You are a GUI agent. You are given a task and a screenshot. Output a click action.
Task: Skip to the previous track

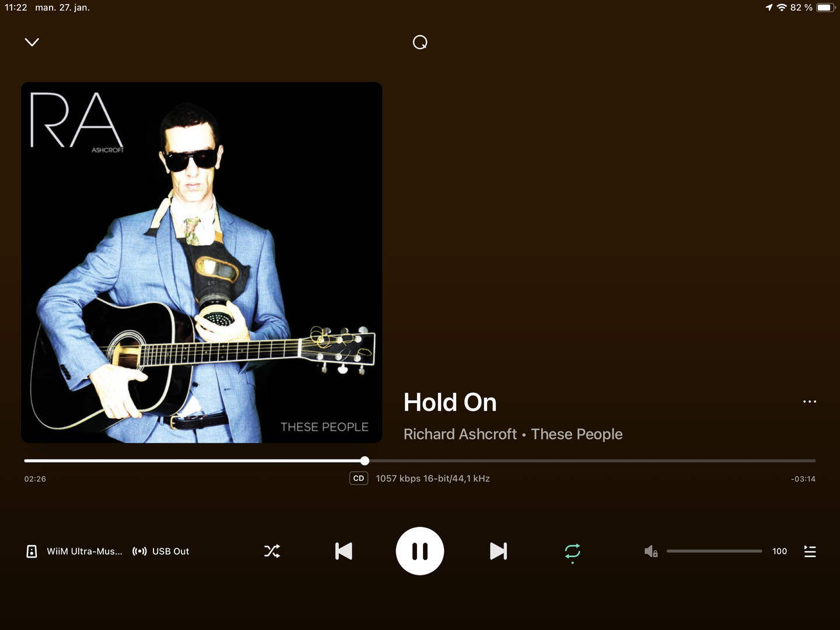click(344, 551)
